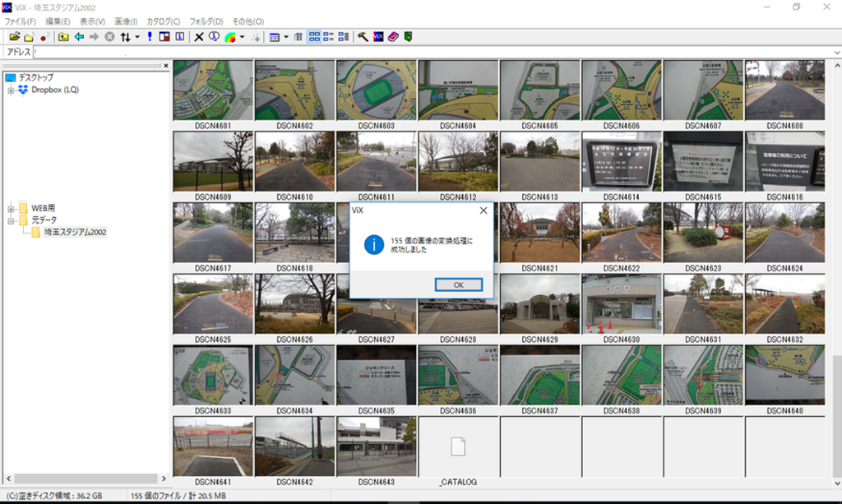Open the 画像(I) menu

(126, 21)
